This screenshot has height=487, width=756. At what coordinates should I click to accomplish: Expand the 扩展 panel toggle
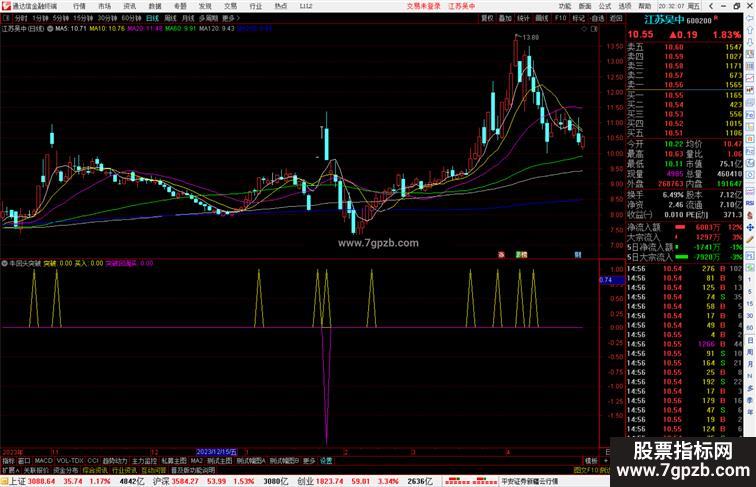[10, 470]
